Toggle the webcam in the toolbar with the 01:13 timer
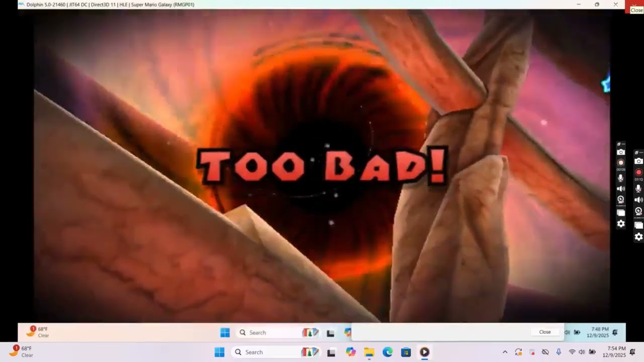The width and height of the screenshot is (644, 362). pyautogui.click(x=638, y=211)
